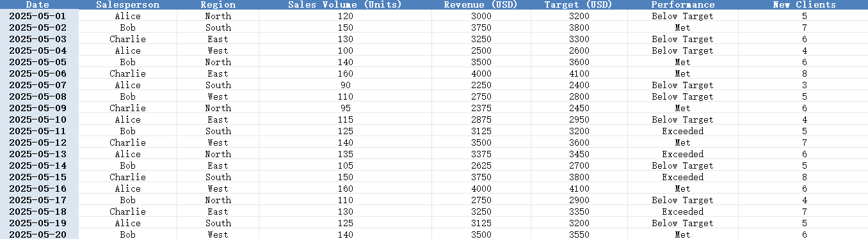The height and width of the screenshot is (239, 868).
Task: Click sales volume cell showing 95
Action: [345, 108]
